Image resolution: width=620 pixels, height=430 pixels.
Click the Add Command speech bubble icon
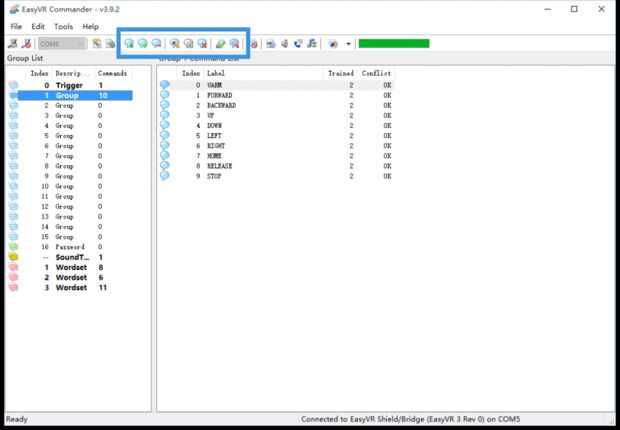click(129, 44)
